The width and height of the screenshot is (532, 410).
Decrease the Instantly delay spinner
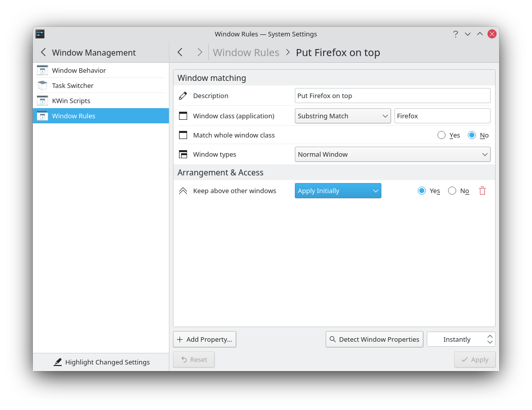pos(490,342)
